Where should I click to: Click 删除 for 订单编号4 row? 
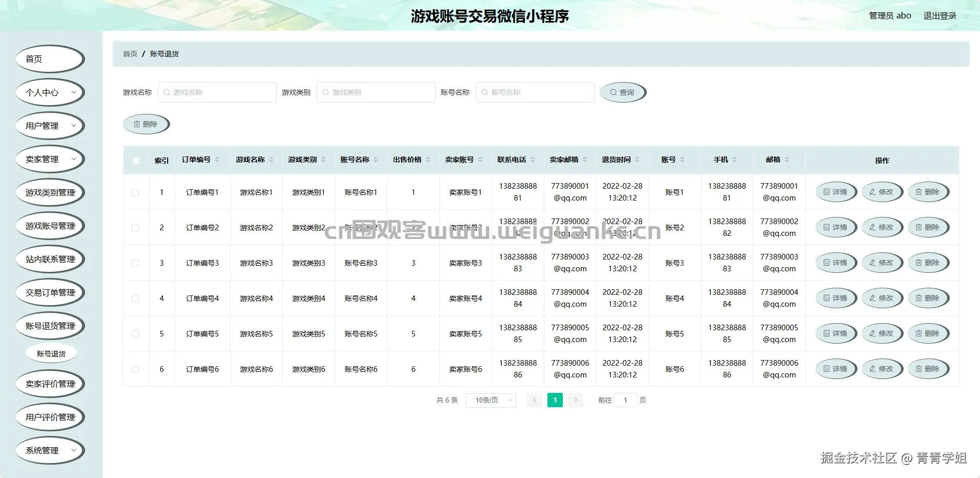click(x=928, y=298)
